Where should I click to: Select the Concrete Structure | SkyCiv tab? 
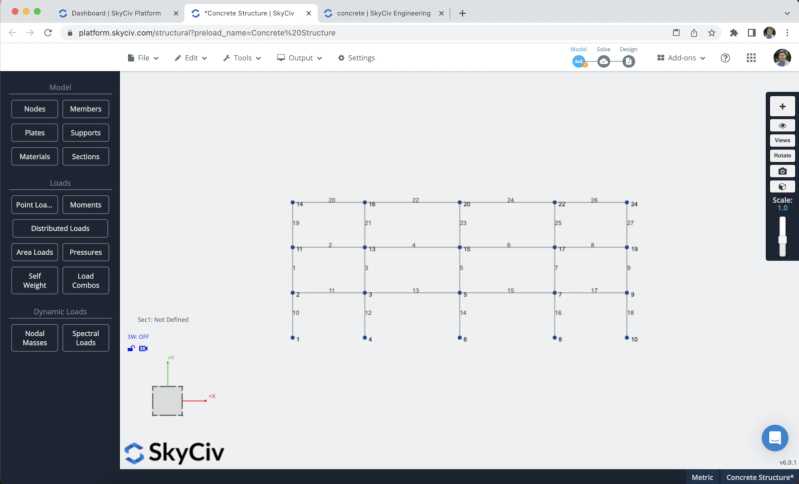[x=249, y=13]
